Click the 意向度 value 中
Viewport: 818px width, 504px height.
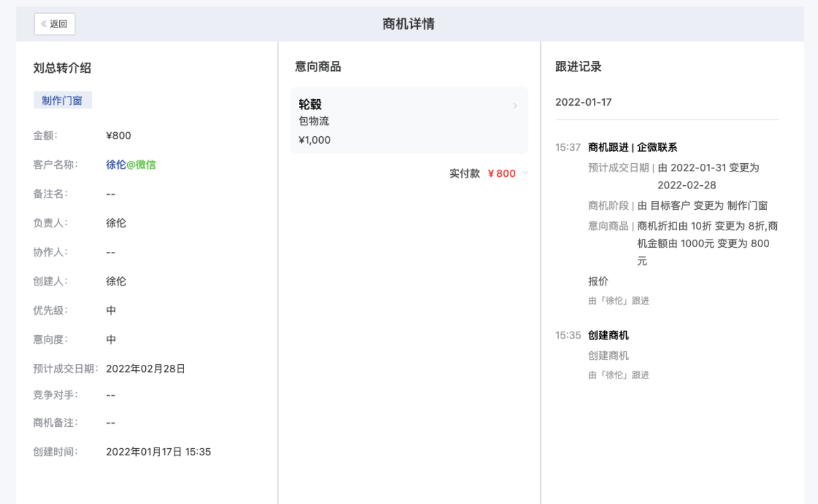point(111,340)
